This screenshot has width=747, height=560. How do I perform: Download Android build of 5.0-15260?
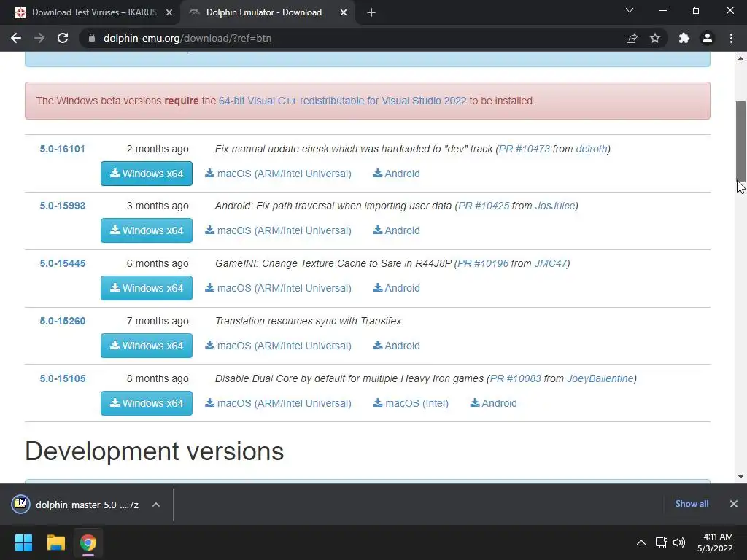coord(396,346)
